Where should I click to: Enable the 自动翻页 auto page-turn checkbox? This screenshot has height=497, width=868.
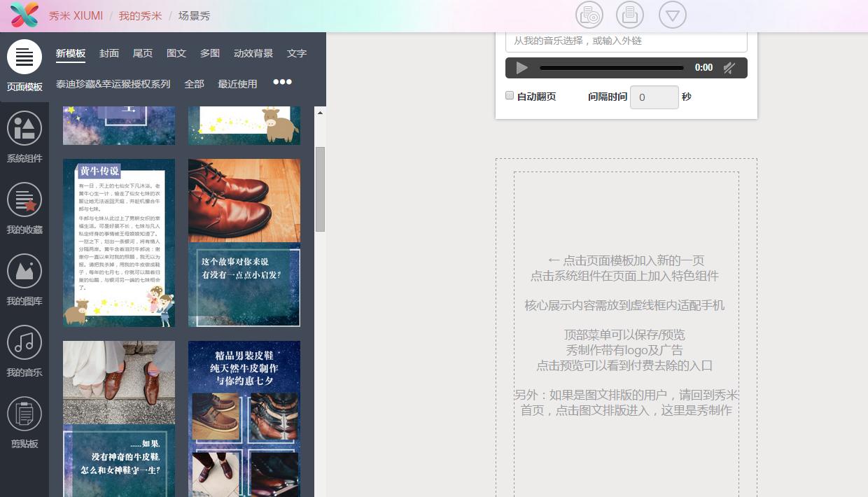pos(509,94)
